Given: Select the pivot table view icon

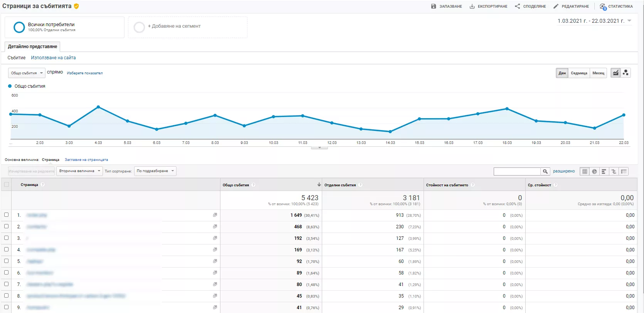Looking at the screenshot, I should point(624,171).
